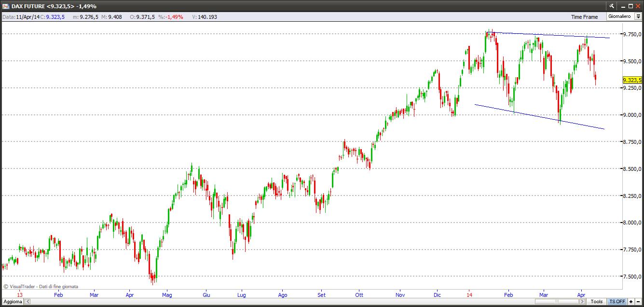
Task: Click the open value 9.371,5
Action: tap(146, 17)
